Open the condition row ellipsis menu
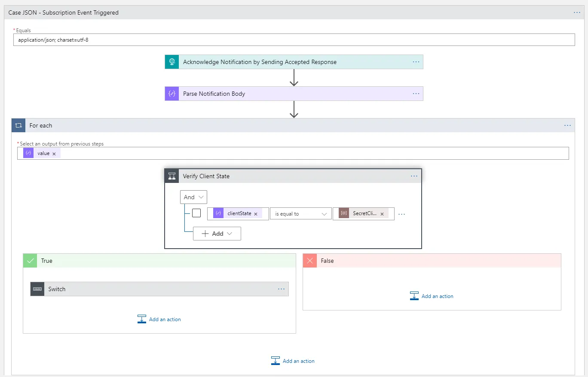This screenshot has width=588, height=377. coord(401,214)
